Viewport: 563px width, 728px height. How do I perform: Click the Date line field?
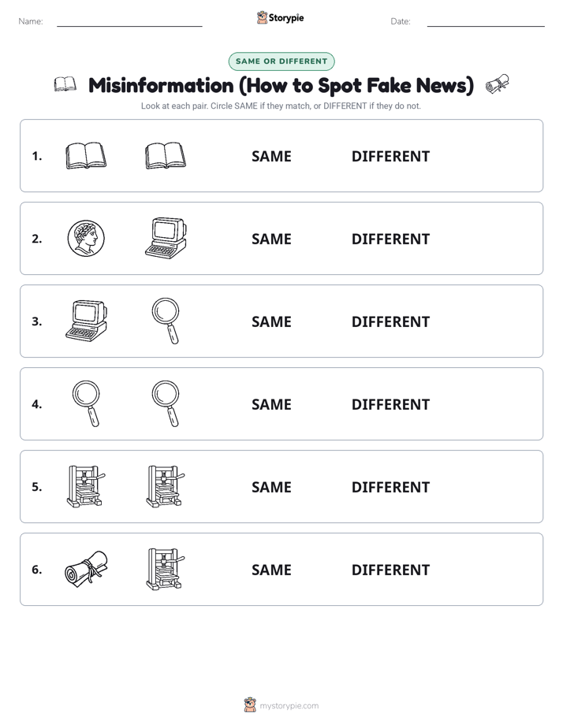point(486,21)
